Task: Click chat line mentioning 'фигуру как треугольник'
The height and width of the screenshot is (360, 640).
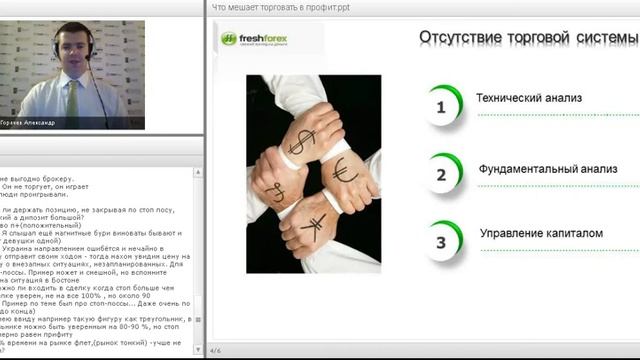Action: tap(96, 319)
